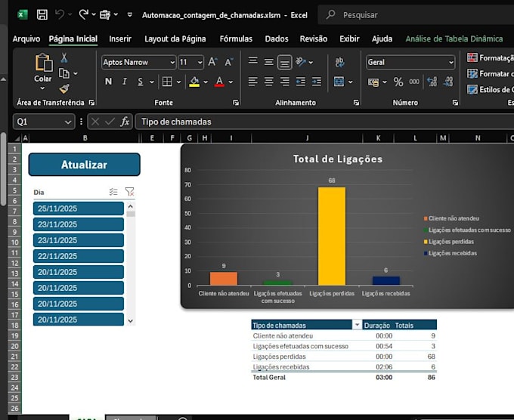
Task: Click the Decrease Indent icon
Action: click(301, 82)
